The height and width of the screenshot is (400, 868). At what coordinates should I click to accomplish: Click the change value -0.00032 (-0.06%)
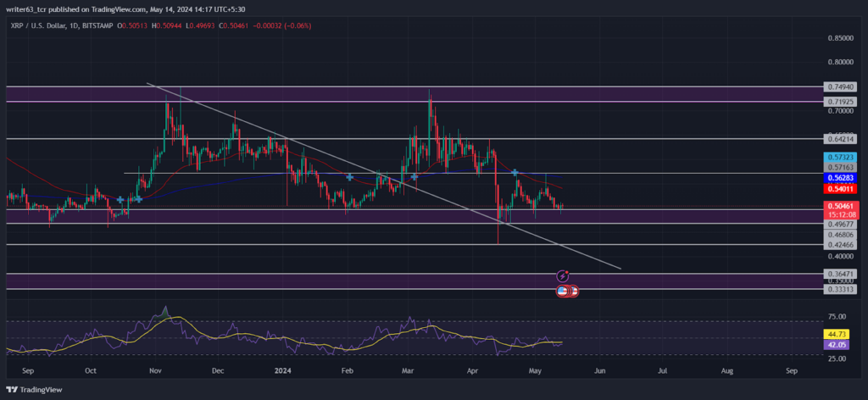(281, 25)
